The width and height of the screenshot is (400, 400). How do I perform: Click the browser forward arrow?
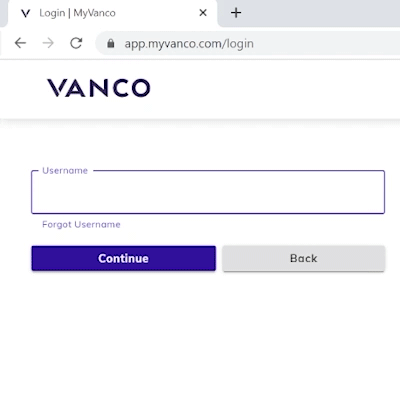[x=48, y=43]
